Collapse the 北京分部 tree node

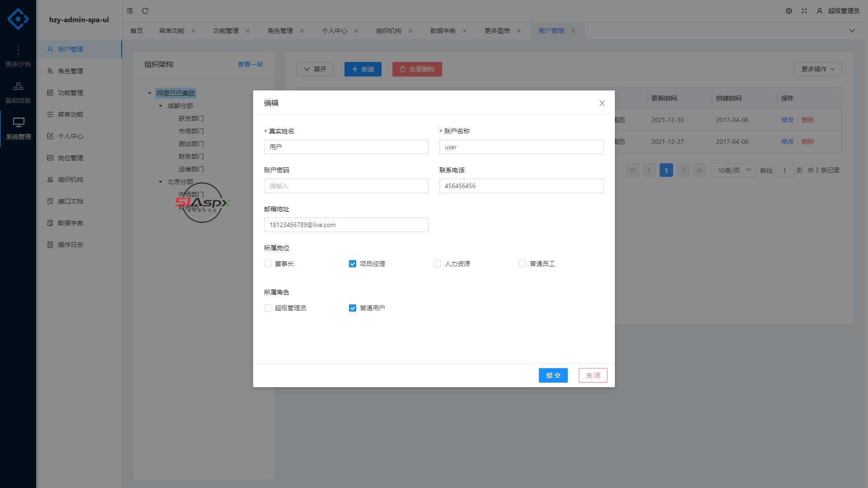pyautogui.click(x=160, y=182)
